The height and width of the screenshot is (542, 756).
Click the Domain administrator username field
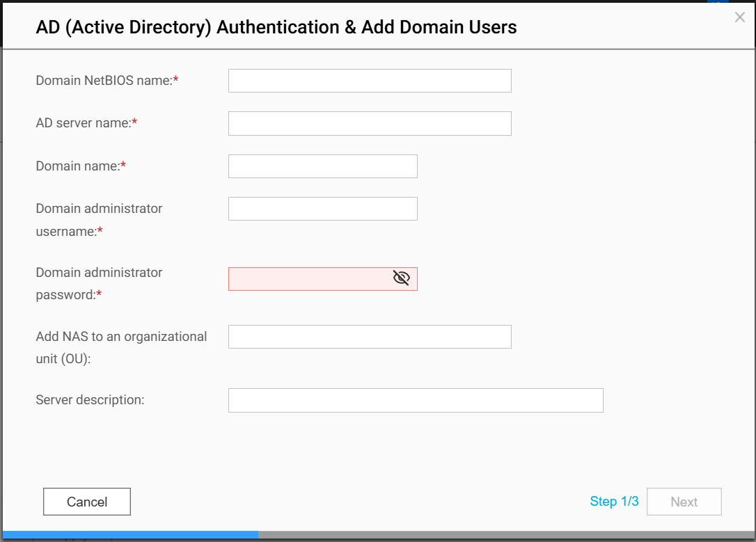coord(322,209)
